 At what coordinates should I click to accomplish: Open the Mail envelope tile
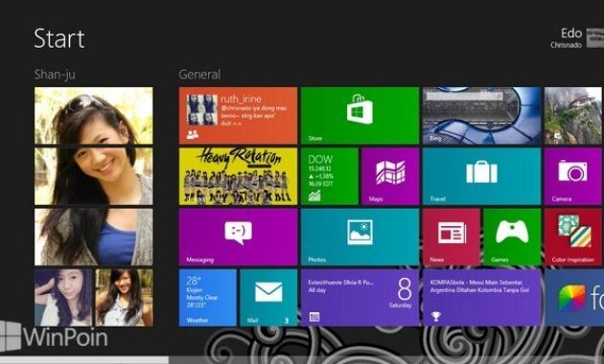(268, 298)
